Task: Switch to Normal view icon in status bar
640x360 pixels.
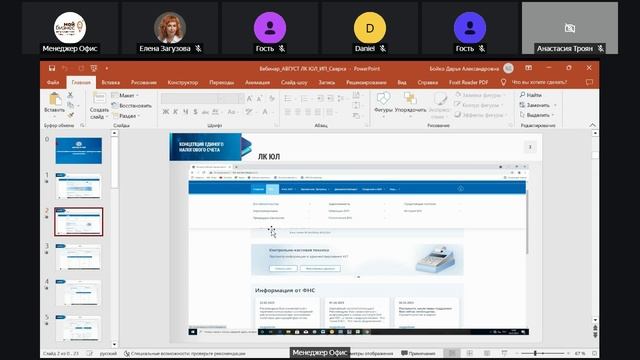Action: point(452,353)
